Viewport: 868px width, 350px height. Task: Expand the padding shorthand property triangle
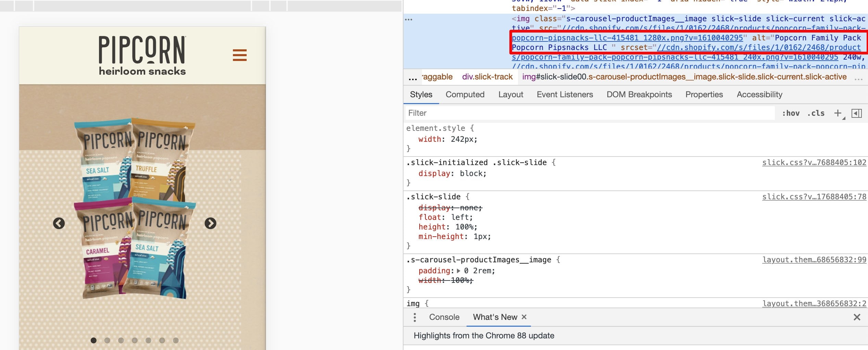point(459,271)
